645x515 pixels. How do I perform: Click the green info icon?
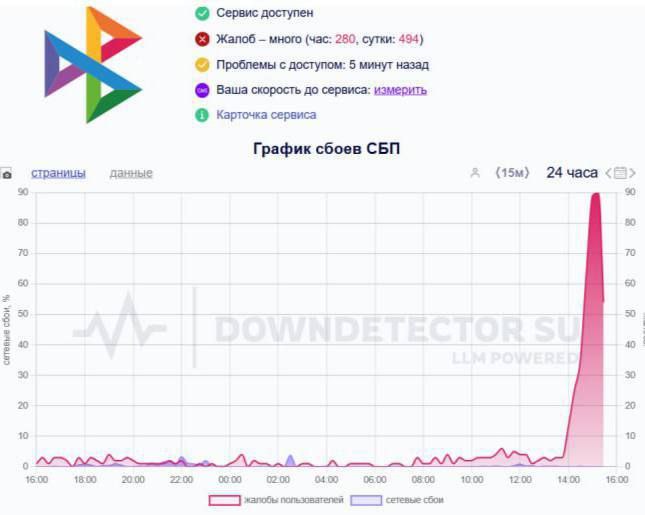[202, 115]
